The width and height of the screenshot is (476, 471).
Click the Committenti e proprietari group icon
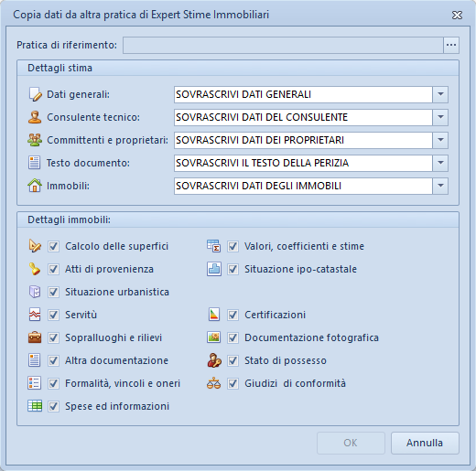click(35, 140)
